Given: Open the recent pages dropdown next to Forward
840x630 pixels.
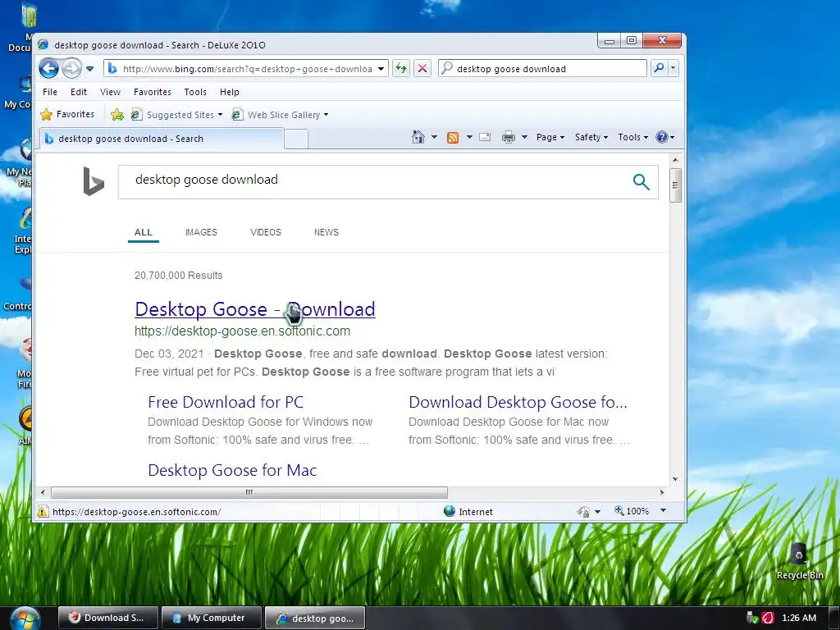Looking at the screenshot, I should pos(90,69).
